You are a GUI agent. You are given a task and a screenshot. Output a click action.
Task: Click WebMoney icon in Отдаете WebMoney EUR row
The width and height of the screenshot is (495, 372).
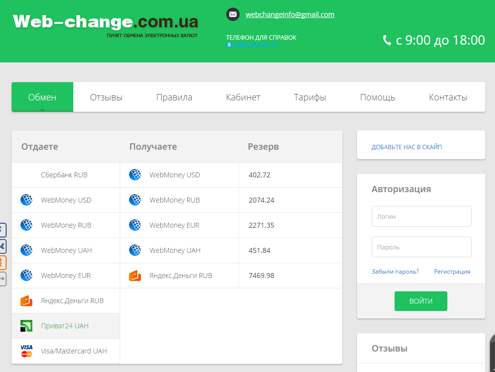[x=26, y=275]
